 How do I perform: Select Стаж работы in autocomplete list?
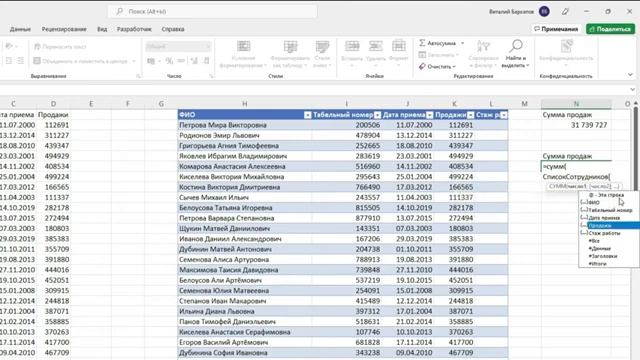pos(609,233)
